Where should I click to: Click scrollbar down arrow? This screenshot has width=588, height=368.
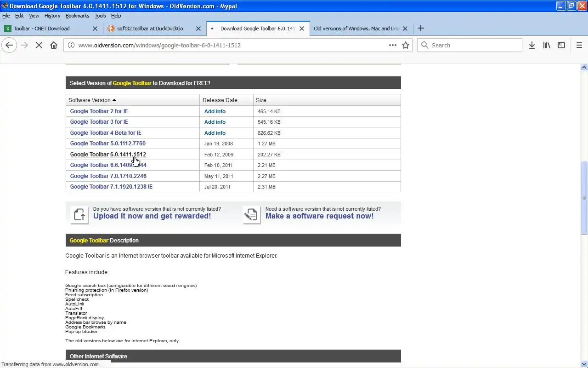pos(584,364)
